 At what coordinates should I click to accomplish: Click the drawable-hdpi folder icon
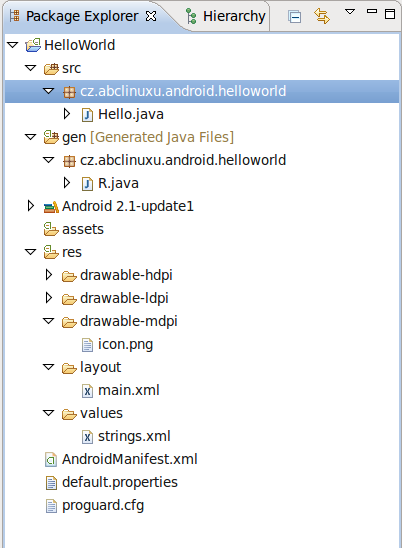click(x=69, y=276)
